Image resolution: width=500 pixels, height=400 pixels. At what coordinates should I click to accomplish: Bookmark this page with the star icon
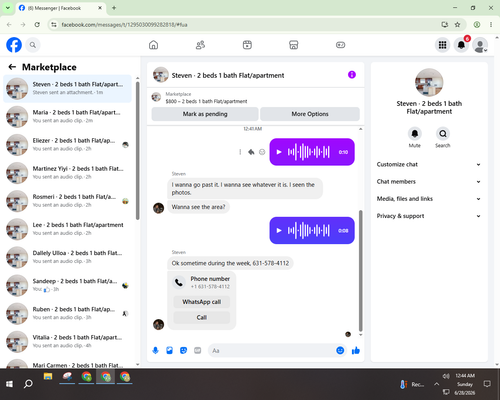(x=457, y=24)
